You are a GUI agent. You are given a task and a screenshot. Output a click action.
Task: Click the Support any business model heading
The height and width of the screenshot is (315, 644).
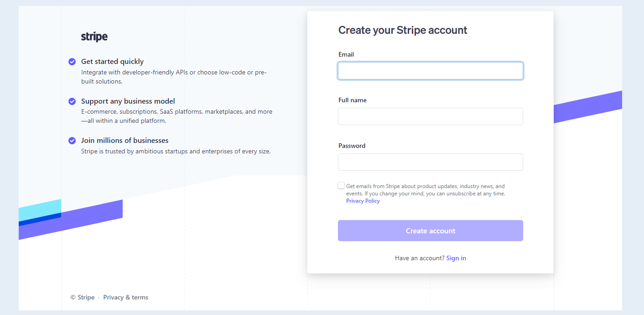click(128, 101)
